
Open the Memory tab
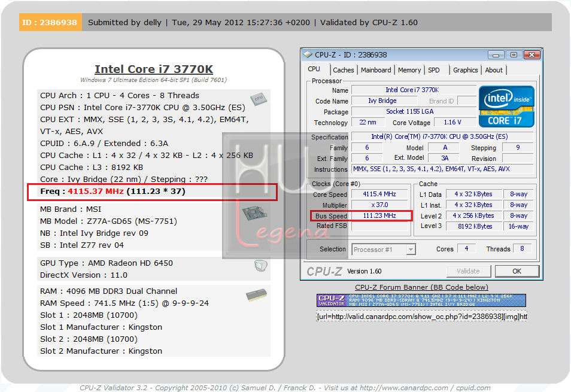409,70
